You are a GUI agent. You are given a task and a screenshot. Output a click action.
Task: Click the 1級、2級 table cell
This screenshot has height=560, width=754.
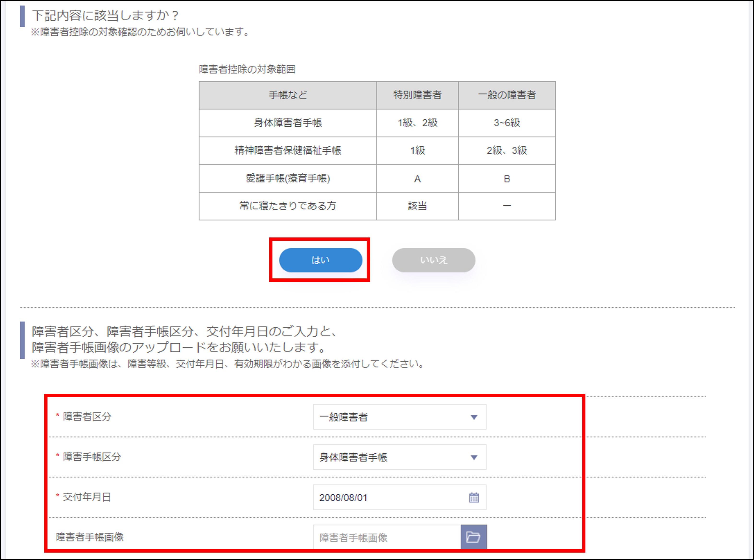click(x=417, y=123)
